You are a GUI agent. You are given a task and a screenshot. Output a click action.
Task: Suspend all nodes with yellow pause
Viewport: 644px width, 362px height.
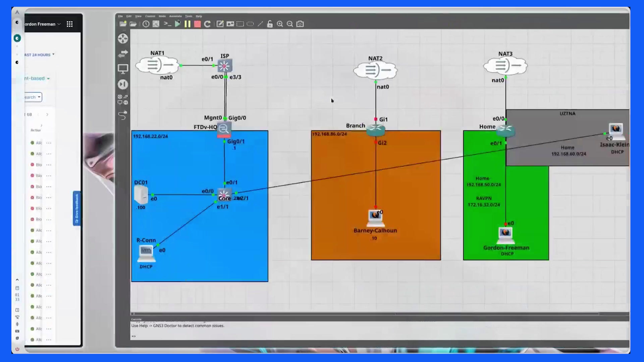click(187, 24)
